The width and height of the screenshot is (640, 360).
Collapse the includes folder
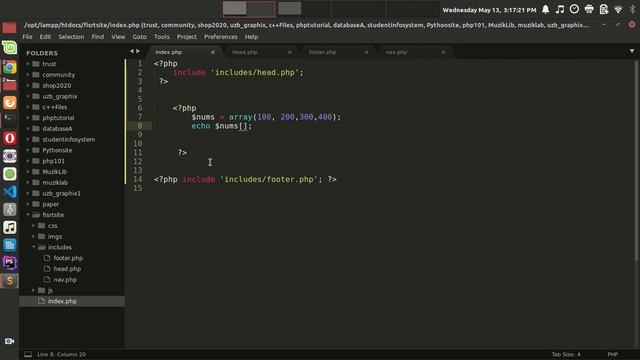pos(34,247)
